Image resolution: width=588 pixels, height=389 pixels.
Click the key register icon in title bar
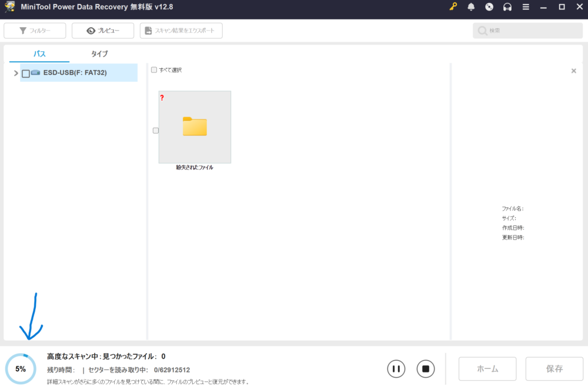pos(453,7)
